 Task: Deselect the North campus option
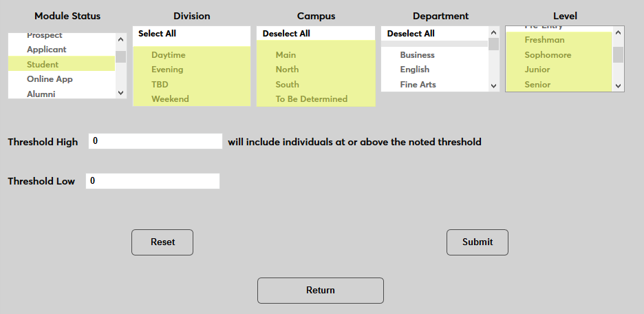click(287, 70)
